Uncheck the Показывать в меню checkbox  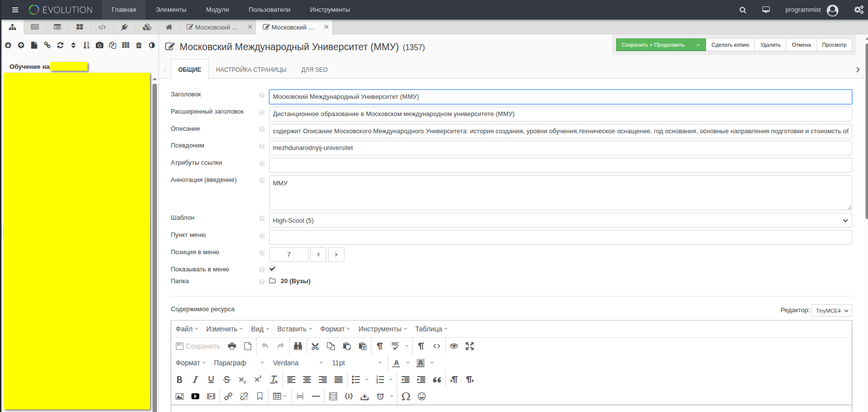272,269
